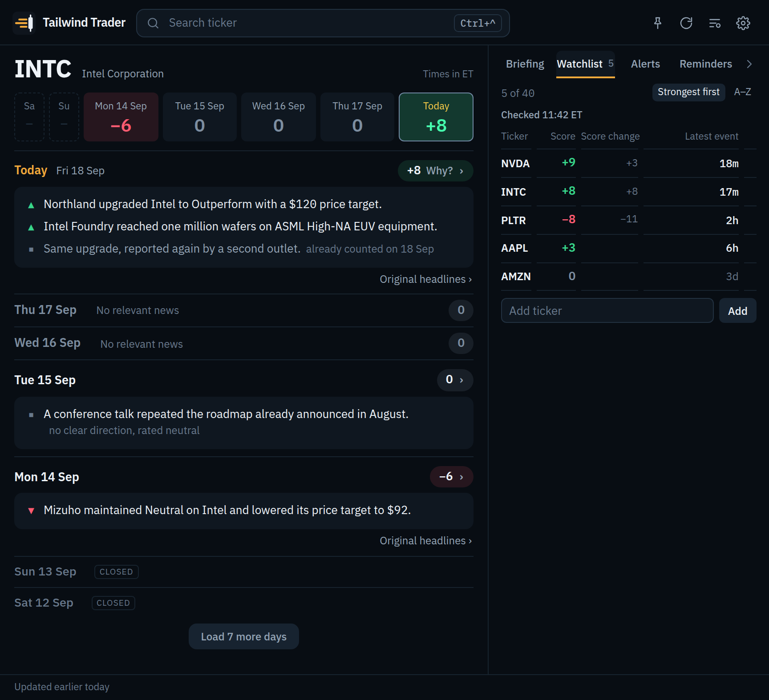The image size is (769, 700).
Task: Sort watchlist A–Z
Action: [742, 92]
